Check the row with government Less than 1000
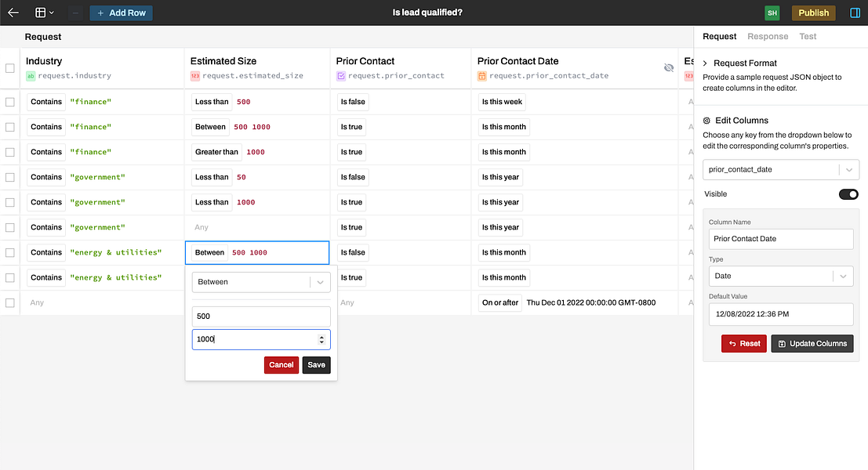This screenshot has width=868, height=470. (10, 202)
